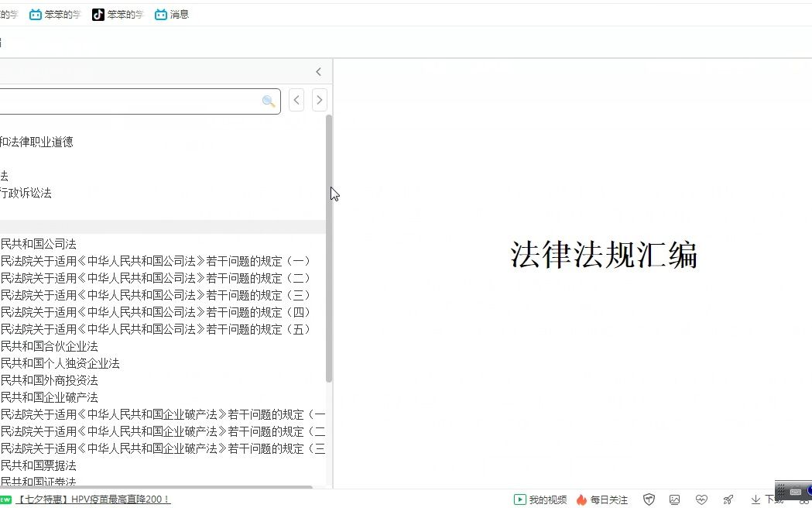812x508 pixels.
Task: Click the magnifier search icon in the sidebar
Action: 269,101
